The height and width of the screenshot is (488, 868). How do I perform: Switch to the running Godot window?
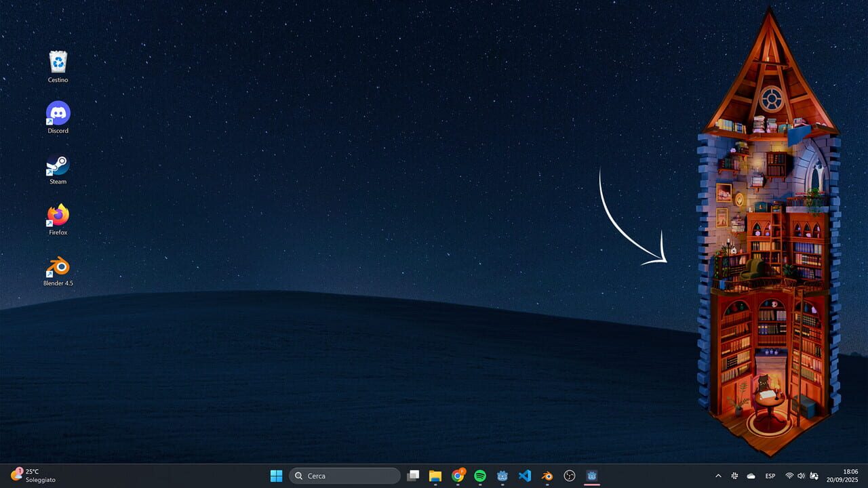pyautogui.click(x=592, y=475)
